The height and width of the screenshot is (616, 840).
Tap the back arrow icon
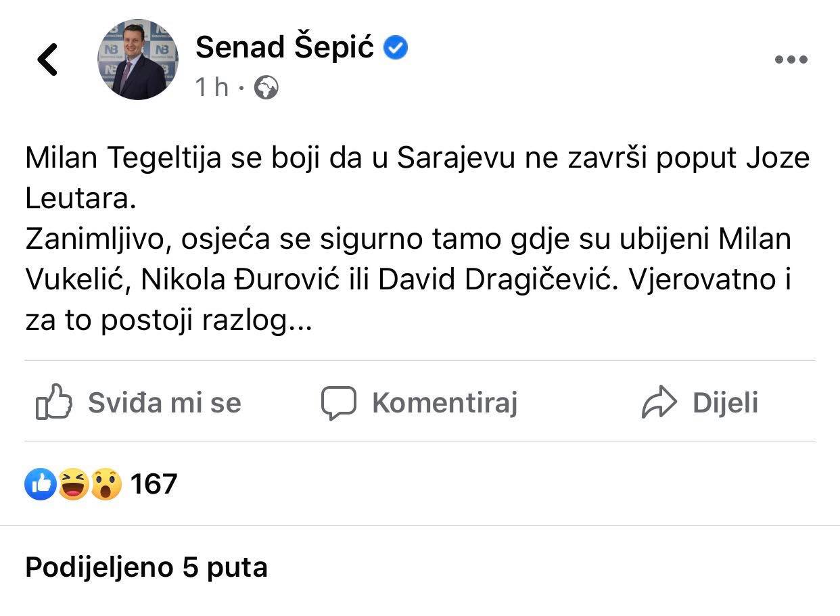click(47, 60)
